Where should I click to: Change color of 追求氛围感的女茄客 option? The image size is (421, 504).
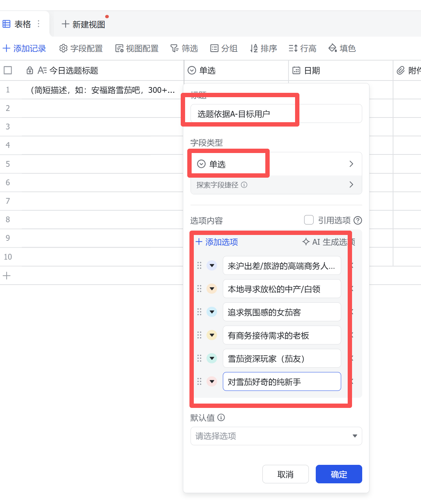(x=212, y=312)
